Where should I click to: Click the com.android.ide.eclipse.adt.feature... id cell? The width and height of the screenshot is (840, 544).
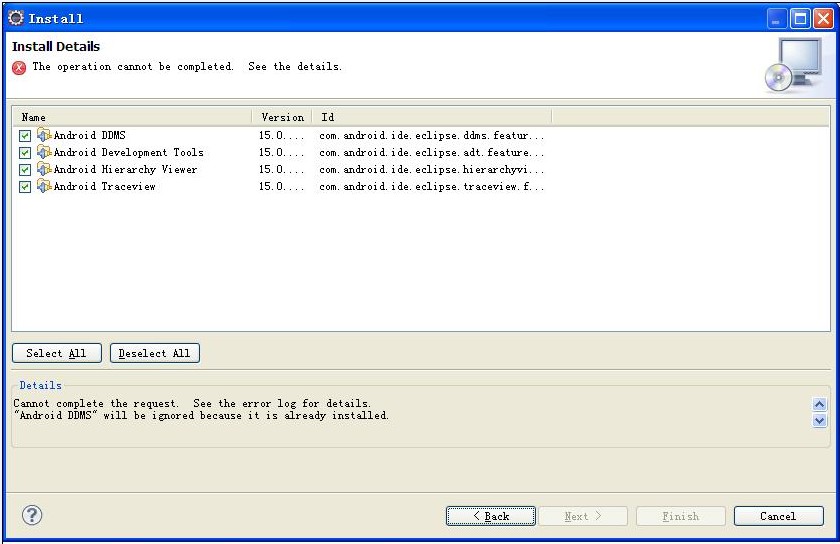point(432,152)
